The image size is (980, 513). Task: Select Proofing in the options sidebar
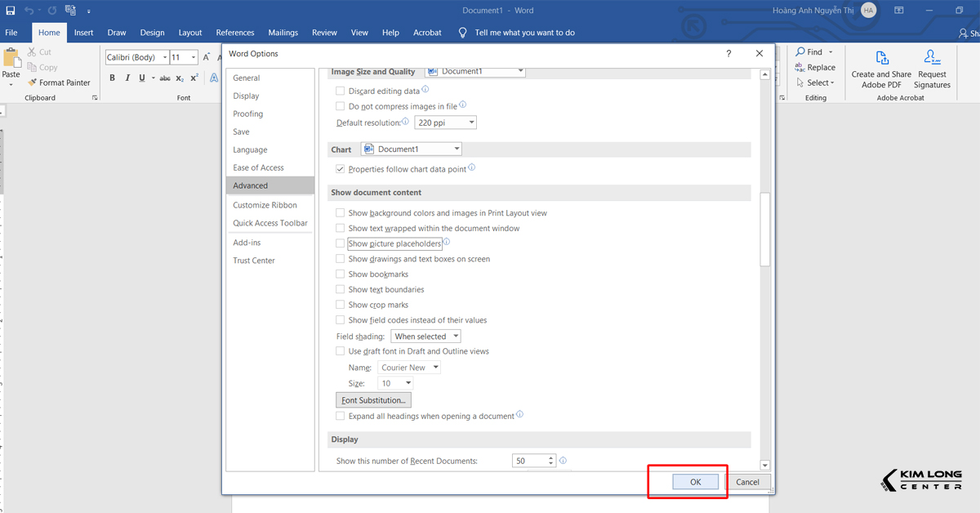(248, 114)
